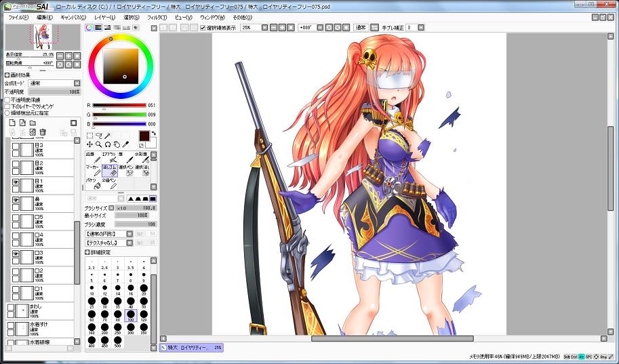This screenshot has height=364, width=619.
Task: Open the フィルタ(T) menu
Action: coord(157,17)
